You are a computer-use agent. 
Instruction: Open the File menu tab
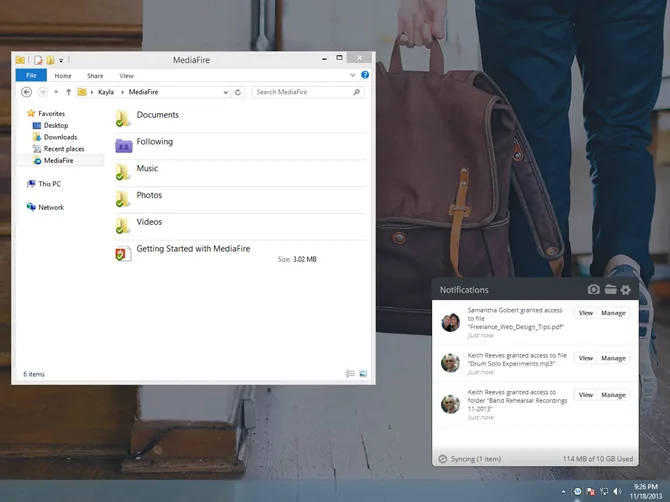click(30, 75)
